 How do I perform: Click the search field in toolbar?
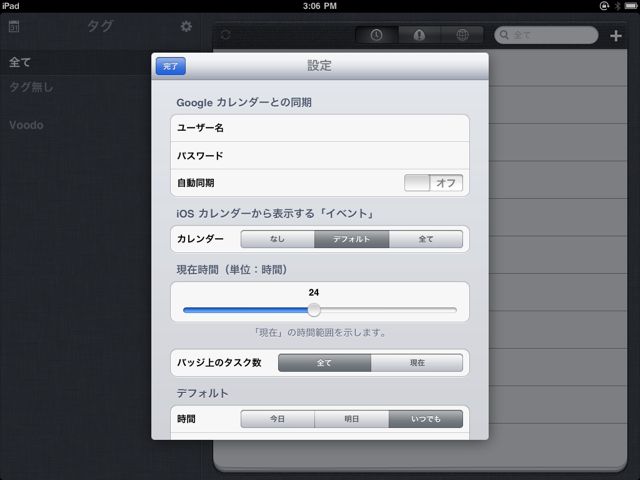pos(546,35)
